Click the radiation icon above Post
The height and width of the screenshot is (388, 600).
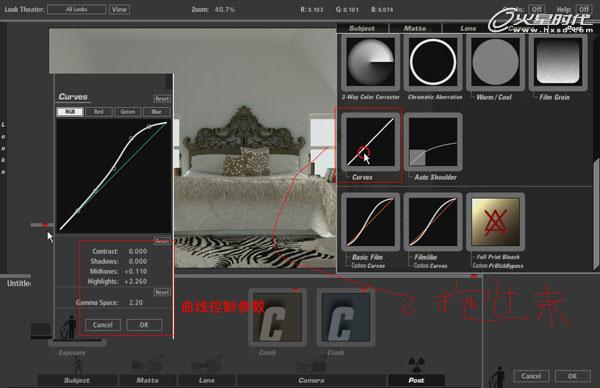point(416,365)
